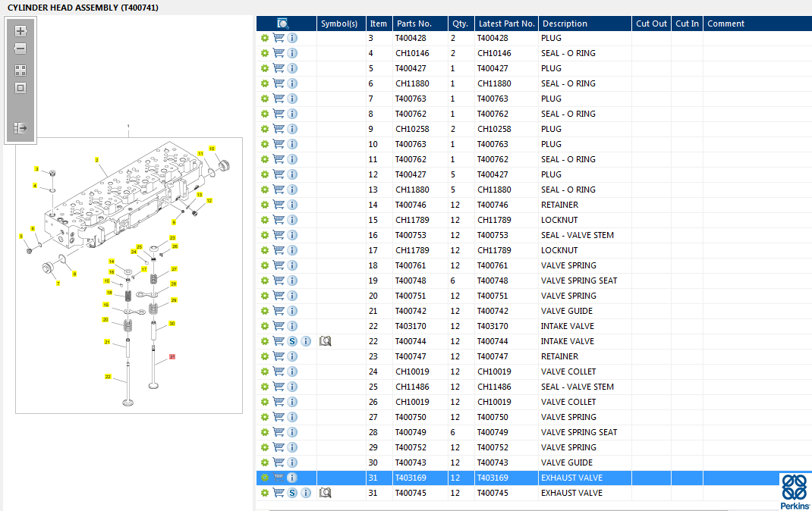The height and width of the screenshot is (511, 812).
Task: Zoom in on the parts diagram
Action: click(20, 31)
